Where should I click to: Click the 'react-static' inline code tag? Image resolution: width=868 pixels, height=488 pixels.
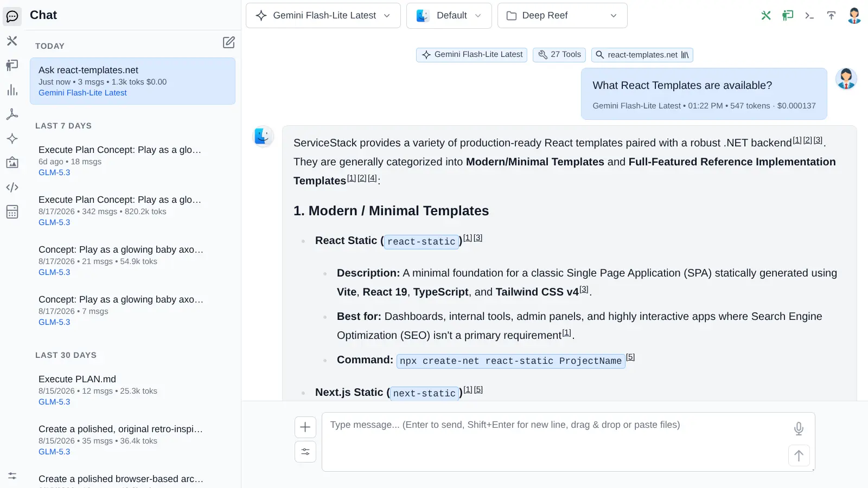pos(422,241)
